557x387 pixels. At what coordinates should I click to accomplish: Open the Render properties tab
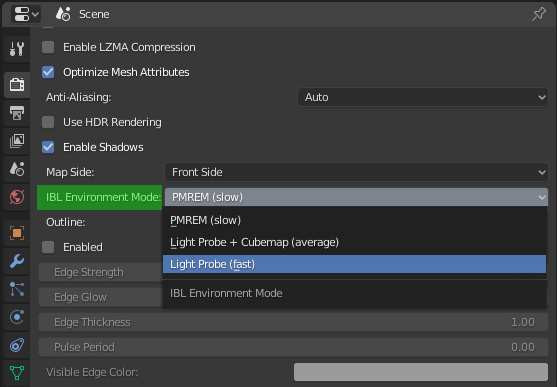click(x=17, y=85)
